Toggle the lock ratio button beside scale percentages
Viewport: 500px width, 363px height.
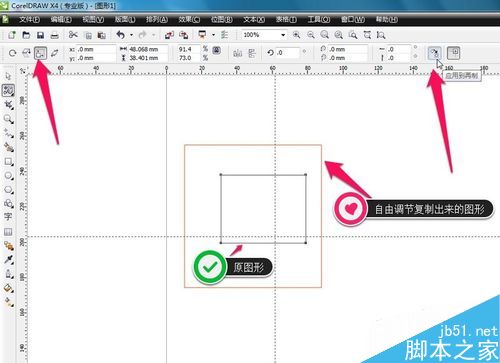pos(217,51)
